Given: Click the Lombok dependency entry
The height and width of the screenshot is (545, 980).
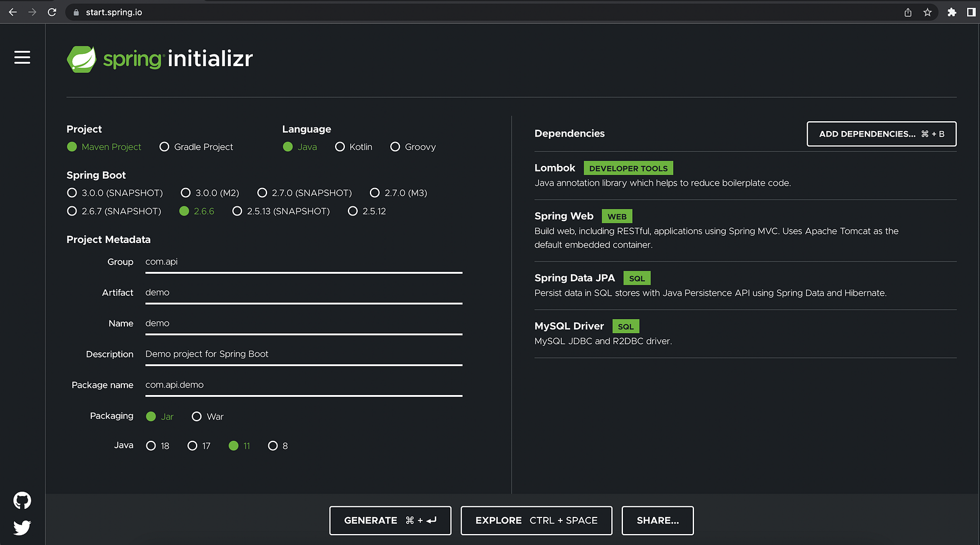Looking at the screenshot, I should click(745, 175).
